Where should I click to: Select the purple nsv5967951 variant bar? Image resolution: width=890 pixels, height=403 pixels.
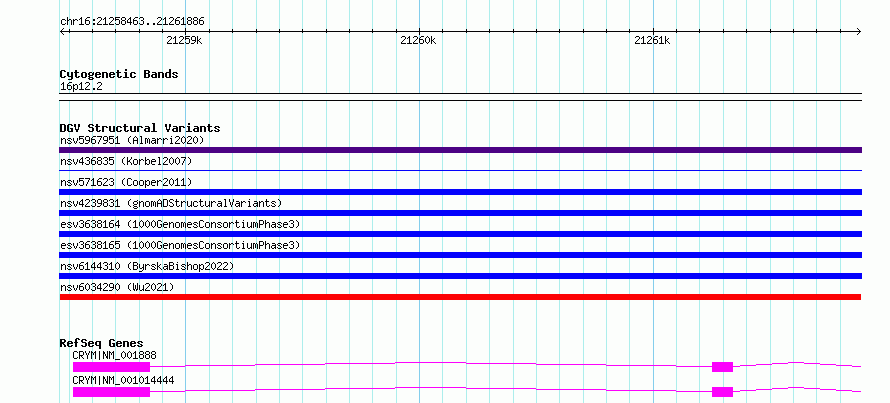coord(460,150)
